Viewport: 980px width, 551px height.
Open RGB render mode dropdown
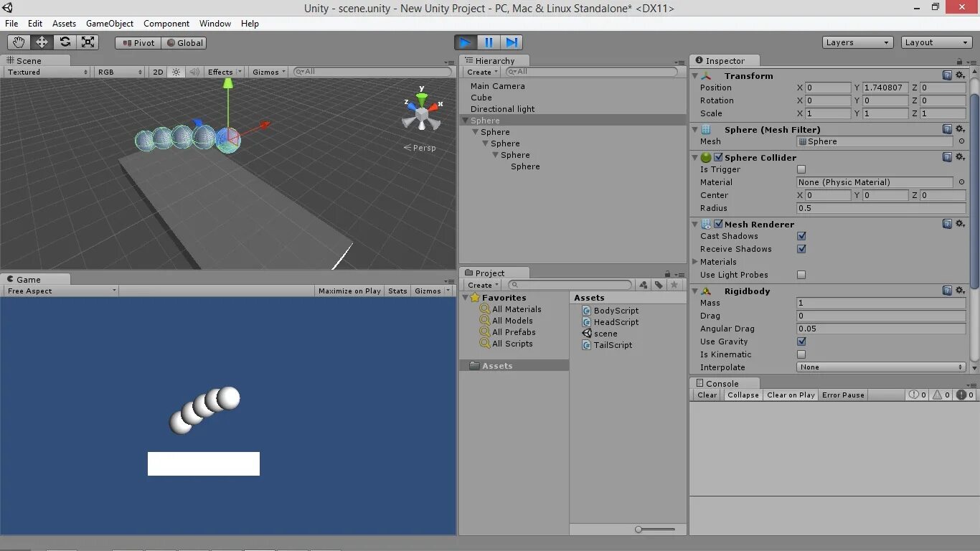(x=120, y=72)
